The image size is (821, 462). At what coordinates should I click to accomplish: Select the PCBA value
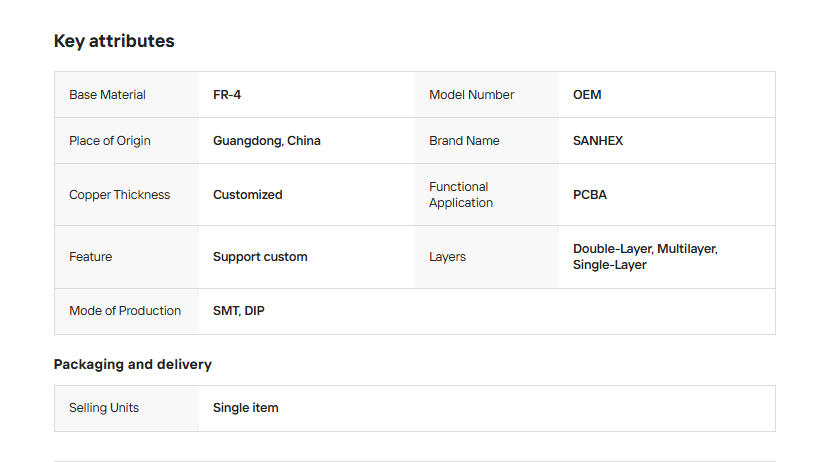pyautogui.click(x=590, y=195)
